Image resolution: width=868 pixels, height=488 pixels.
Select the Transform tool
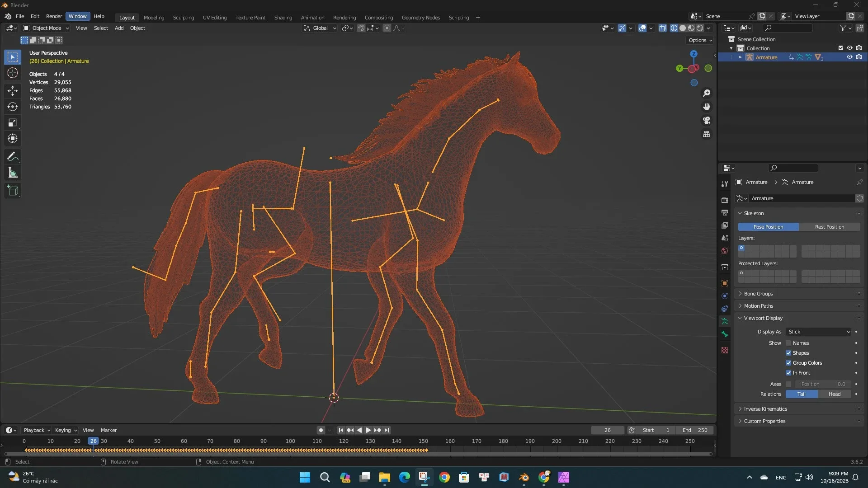[13, 138]
